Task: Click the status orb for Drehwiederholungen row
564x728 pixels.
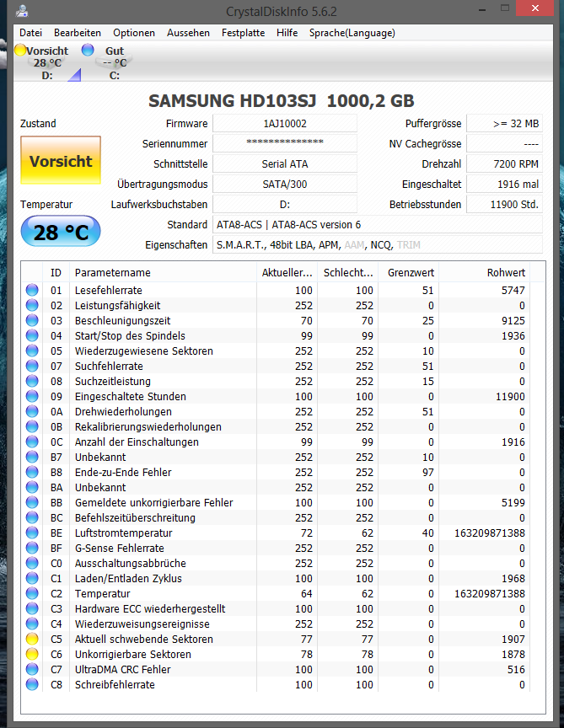Action: tap(32, 411)
